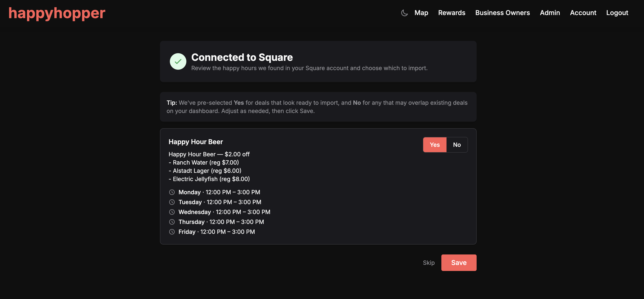644x299 pixels.
Task: Click the clock icon beside Monday
Action: pos(172,192)
